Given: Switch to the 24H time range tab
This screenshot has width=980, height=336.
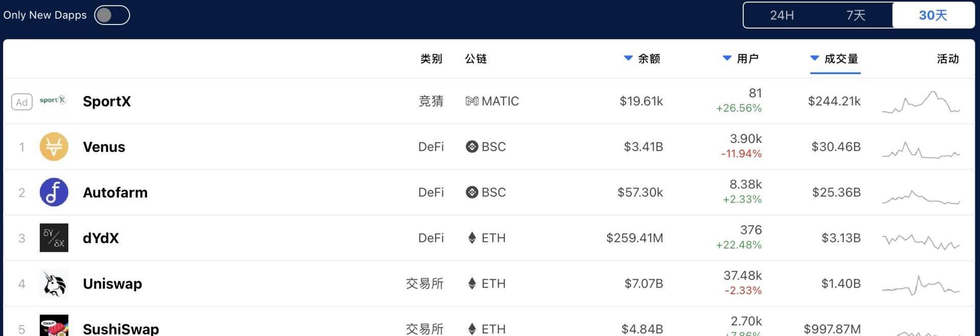Looking at the screenshot, I should [x=781, y=15].
